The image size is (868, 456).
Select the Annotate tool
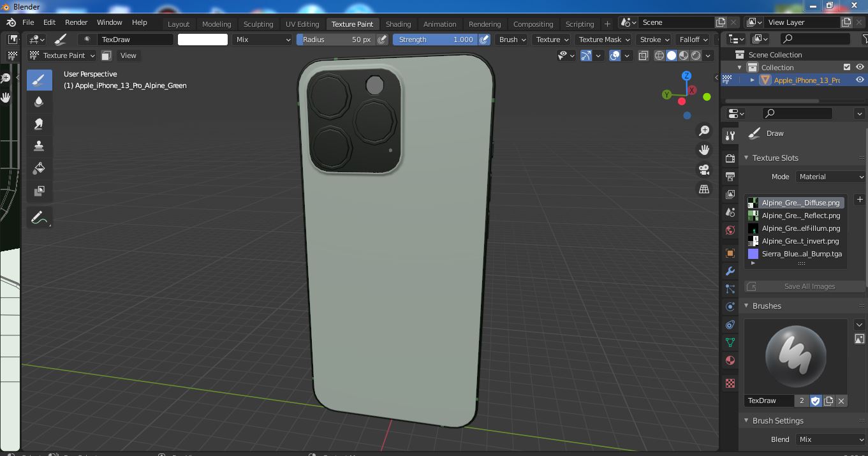pyautogui.click(x=39, y=217)
